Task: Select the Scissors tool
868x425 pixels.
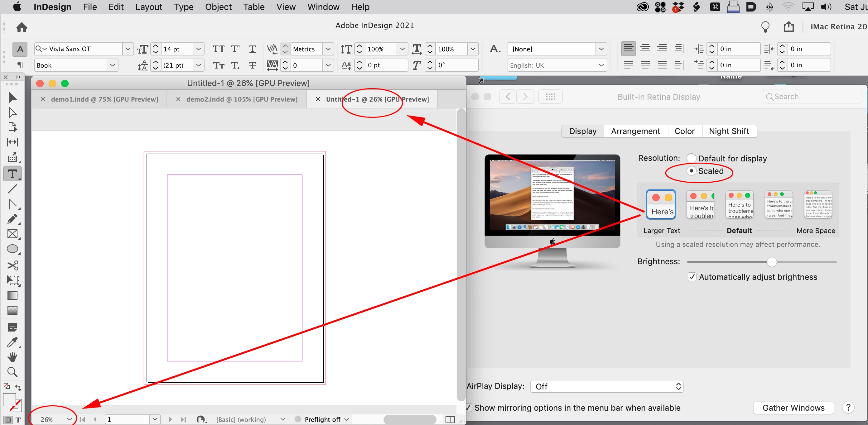Action: [12, 265]
